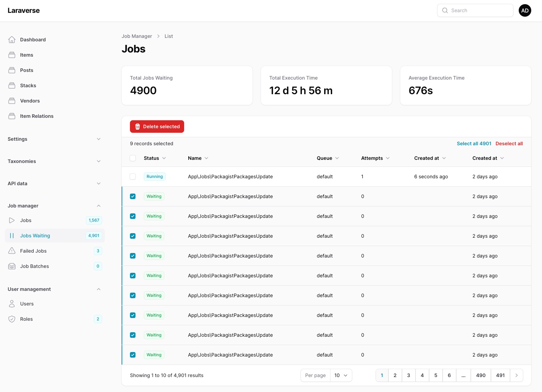The image size is (542, 392).
Task: Click the Items stack icon
Action: pyautogui.click(x=12, y=55)
